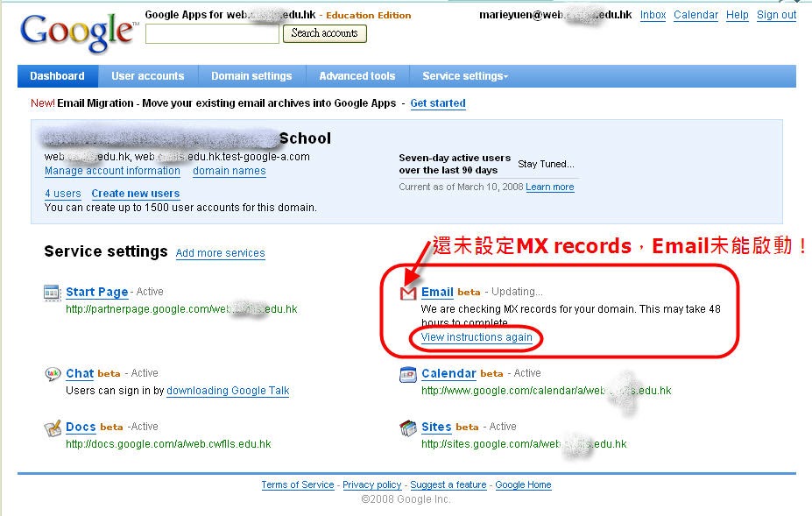The height and width of the screenshot is (516, 812).
Task: Click the Help link
Action: (738, 15)
